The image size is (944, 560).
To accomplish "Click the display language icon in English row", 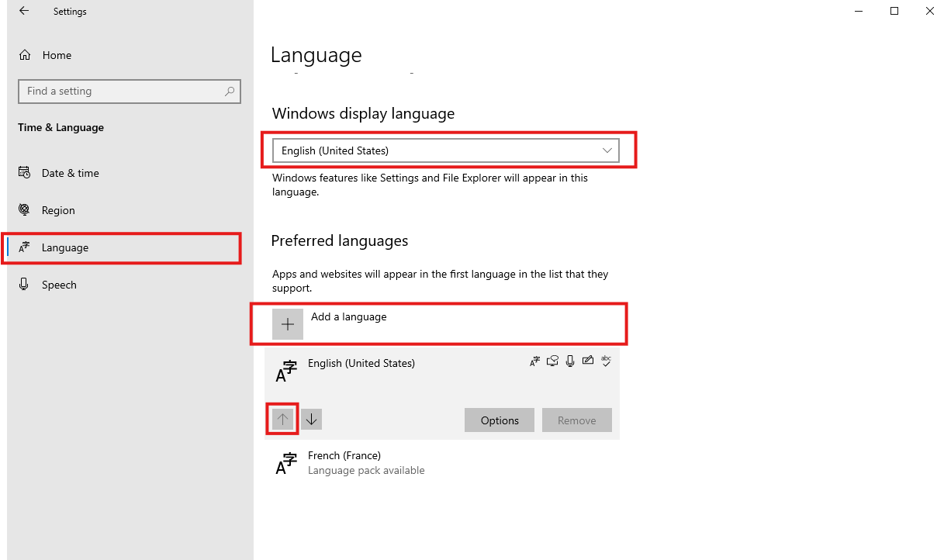I will point(534,361).
